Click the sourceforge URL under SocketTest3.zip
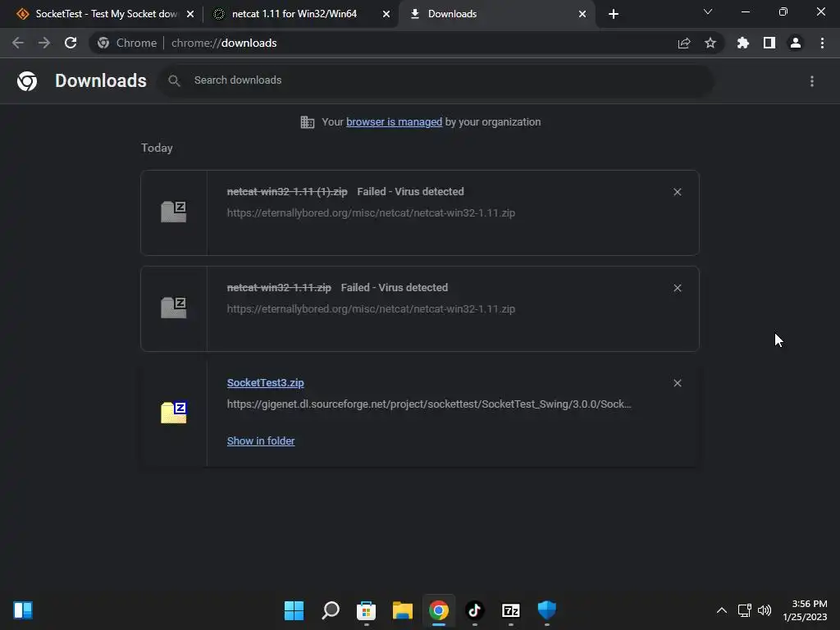The width and height of the screenshot is (840, 630). coord(429,404)
